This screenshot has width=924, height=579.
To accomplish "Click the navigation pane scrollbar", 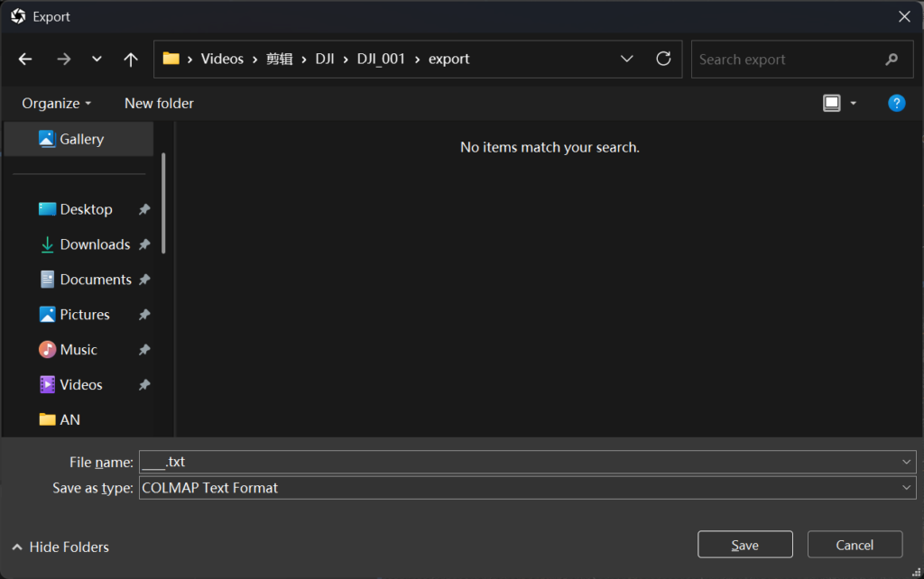I will 163,203.
